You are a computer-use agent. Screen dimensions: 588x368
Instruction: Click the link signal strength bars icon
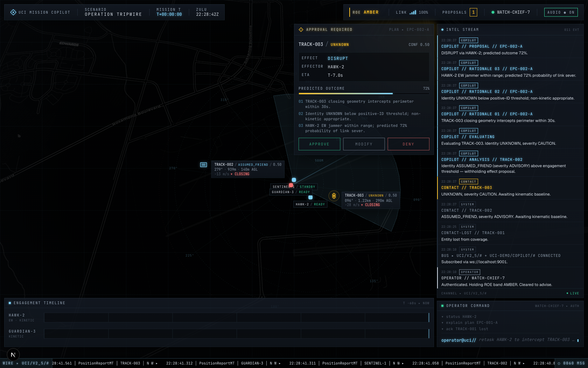tap(413, 12)
